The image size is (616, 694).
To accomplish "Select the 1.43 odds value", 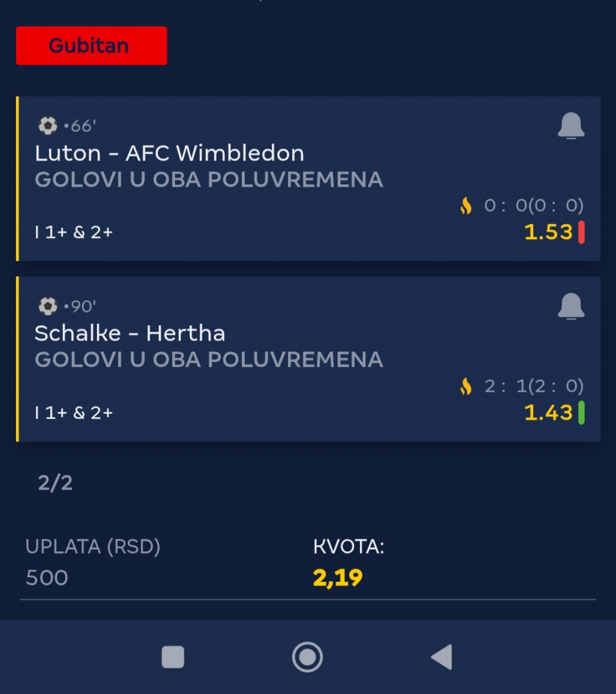I will click(x=548, y=412).
